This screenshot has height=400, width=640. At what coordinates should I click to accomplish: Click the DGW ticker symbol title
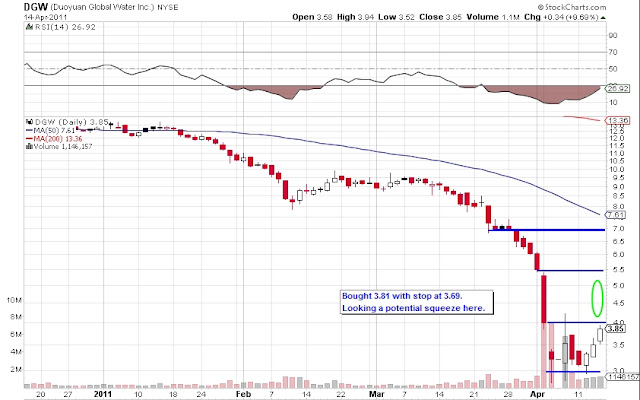coord(36,7)
